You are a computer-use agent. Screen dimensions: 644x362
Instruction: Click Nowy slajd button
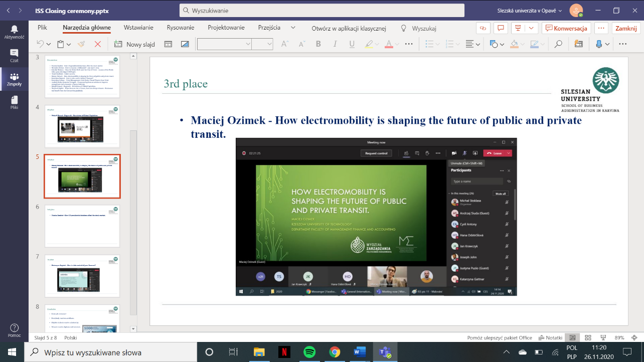point(134,44)
